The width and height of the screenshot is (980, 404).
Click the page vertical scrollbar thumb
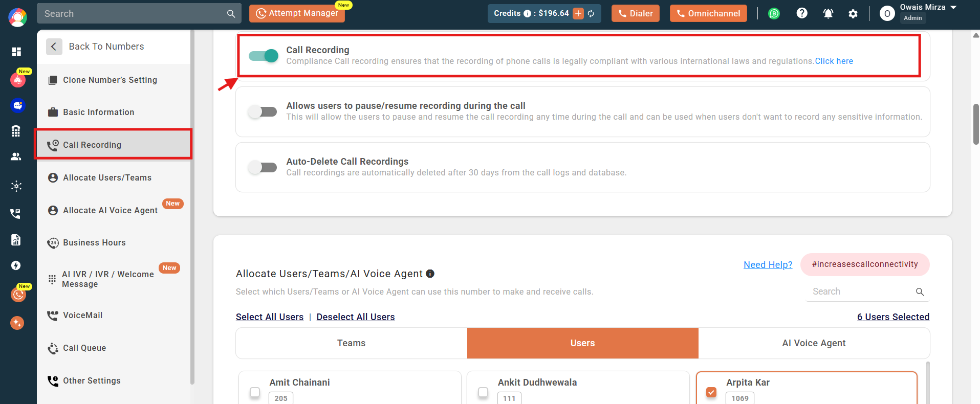[x=976, y=124]
